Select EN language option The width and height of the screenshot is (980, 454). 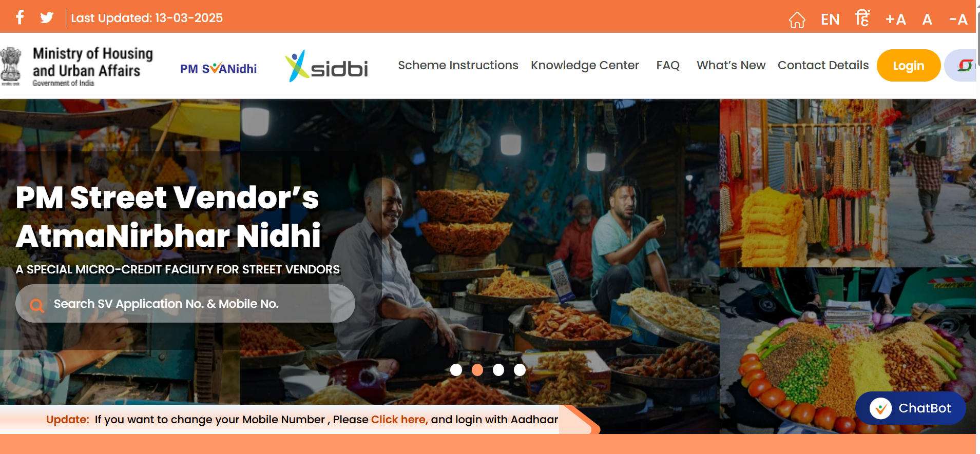[x=830, y=19]
